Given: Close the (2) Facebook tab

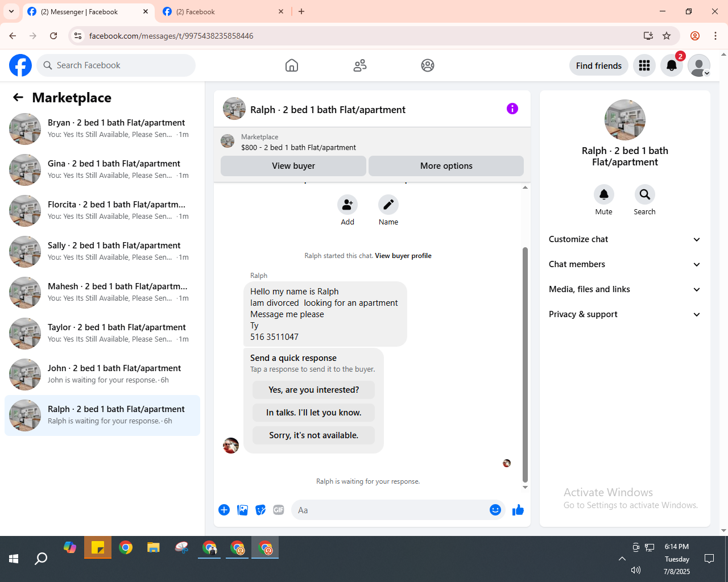Looking at the screenshot, I should click(x=281, y=11).
